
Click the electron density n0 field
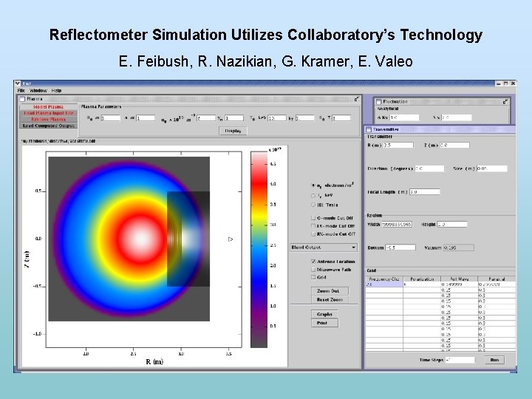click(206, 118)
